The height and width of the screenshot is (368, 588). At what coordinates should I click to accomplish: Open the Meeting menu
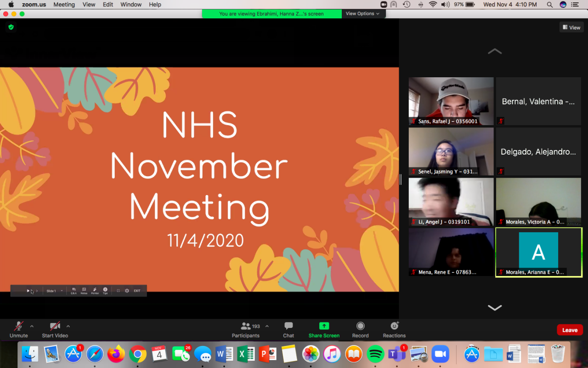(64, 5)
